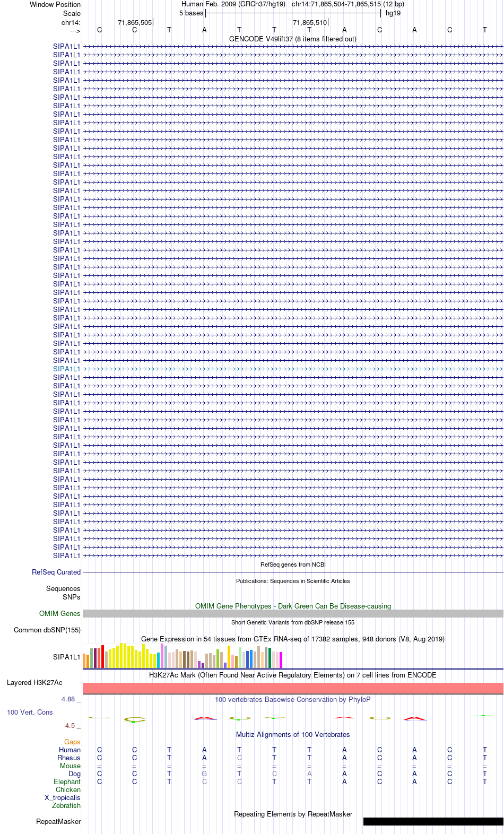Image resolution: width=504 pixels, height=834 pixels.
Task: Click the gray OMIM Genes bar
Action: click(293, 613)
